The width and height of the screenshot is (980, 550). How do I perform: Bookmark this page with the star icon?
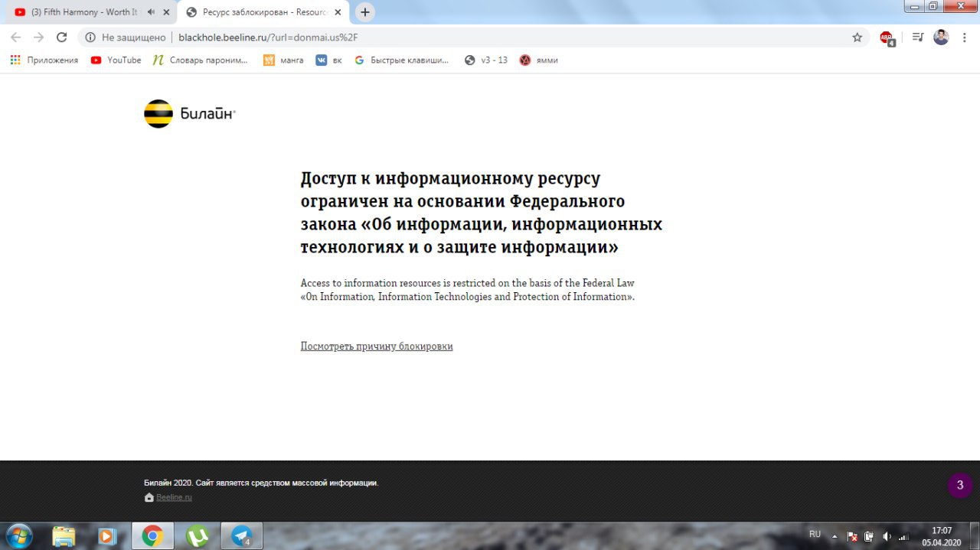tap(857, 37)
